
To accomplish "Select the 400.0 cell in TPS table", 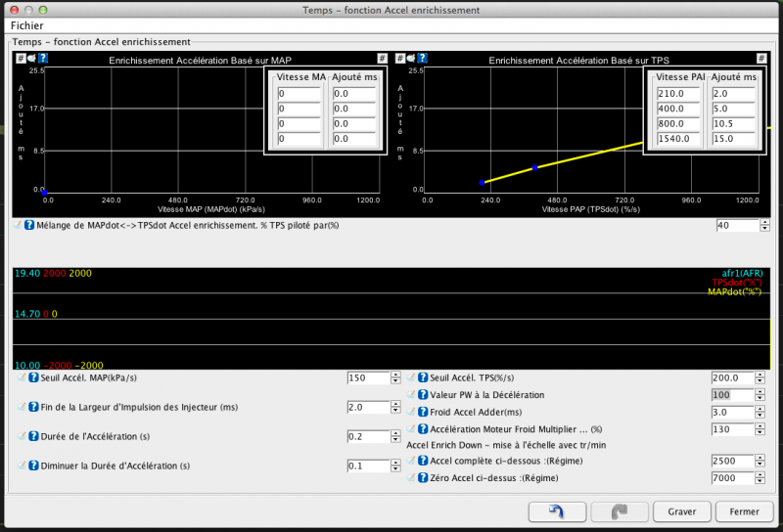I will [x=678, y=109].
